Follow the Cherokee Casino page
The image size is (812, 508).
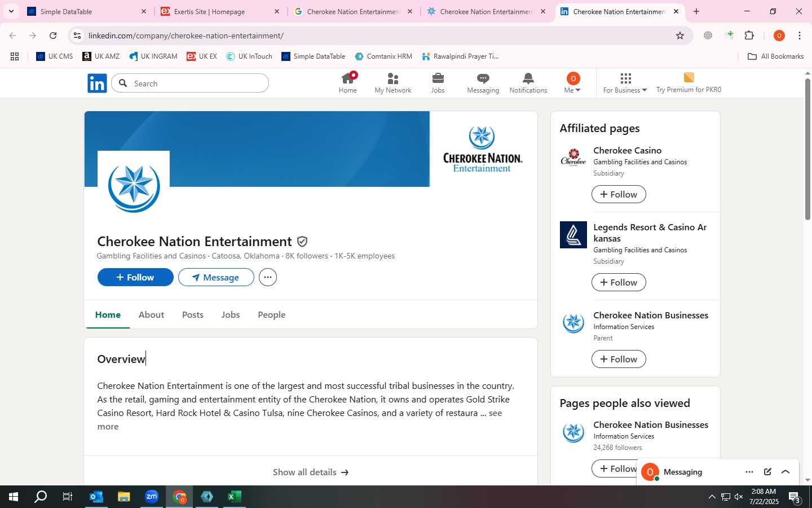(619, 194)
